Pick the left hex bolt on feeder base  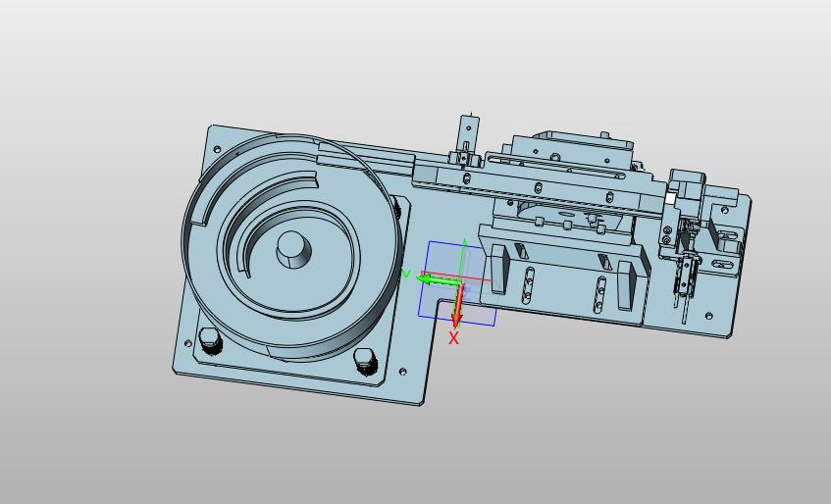pos(209,340)
